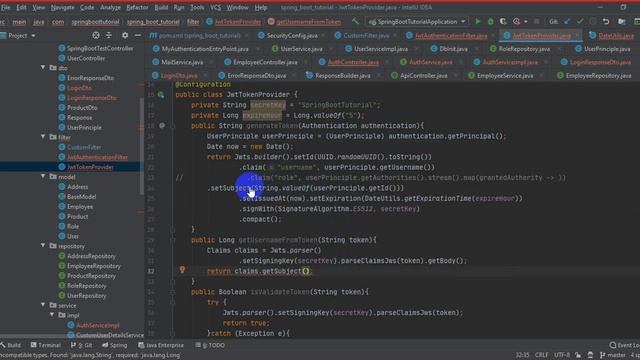
Task: Click the gutter icon beside generateToken method
Action: pyautogui.click(x=162, y=126)
